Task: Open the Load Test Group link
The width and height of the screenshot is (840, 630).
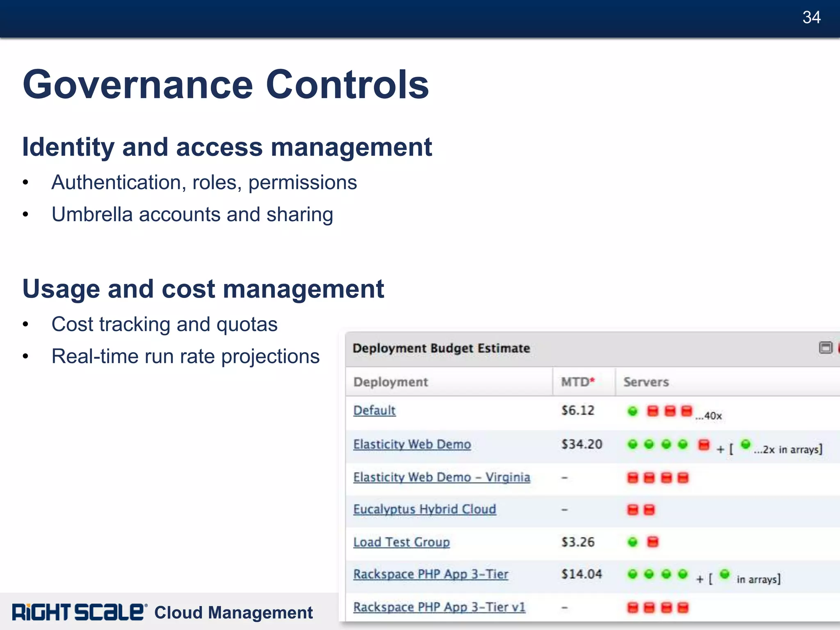Action: pos(402,542)
